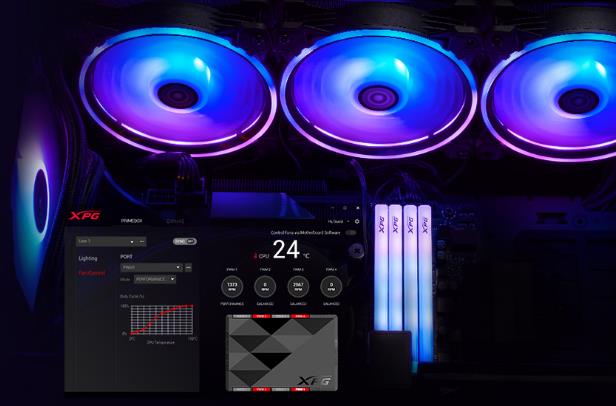Click the more options button beside PORT dropdown
This screenshot has width=616, height=406.
187,267
